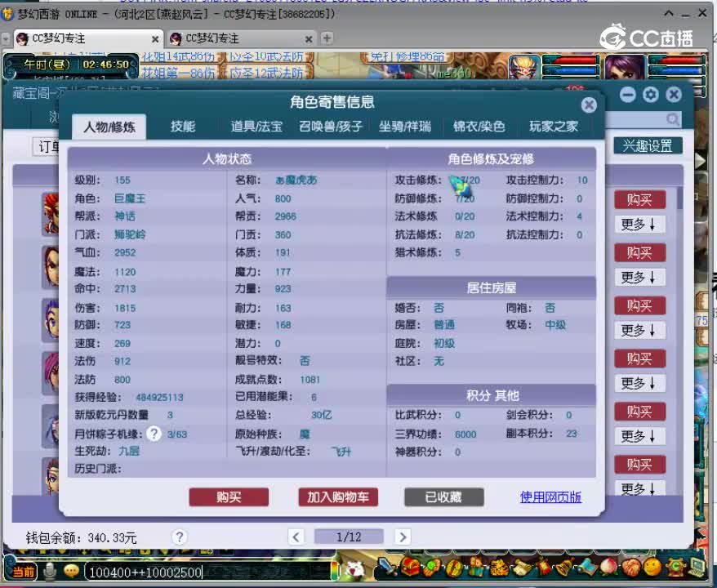Image resolution: width=717 pixels, height=588 pixels.
Task: Click second 购买 button in the listing column
Action: click(639, 253)
